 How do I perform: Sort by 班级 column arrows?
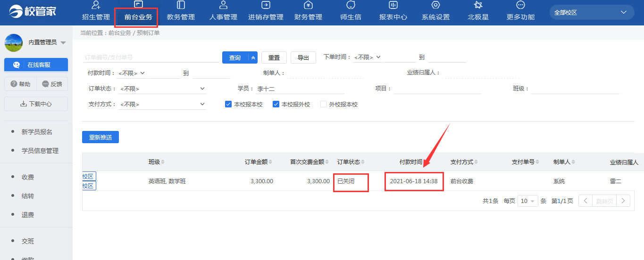pos(163,162)
